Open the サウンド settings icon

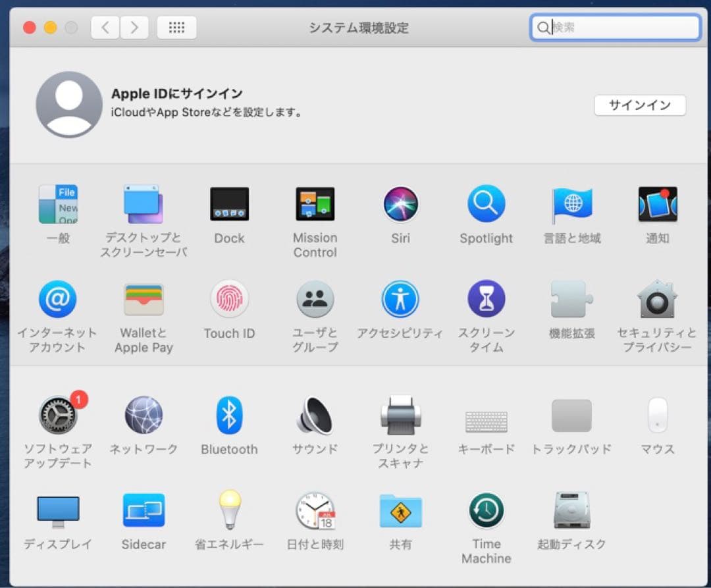click(315, 415)
